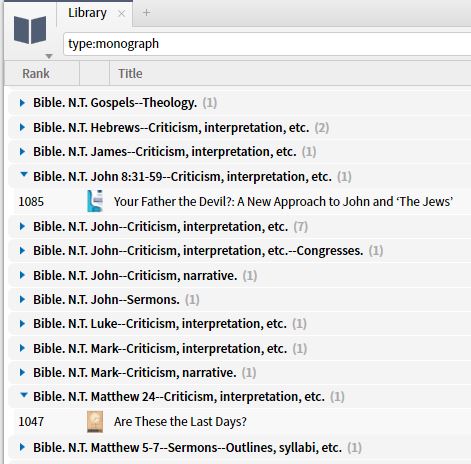
Task: Expand Bible. N.T. James--Criticism group
Action: point(22,152)
